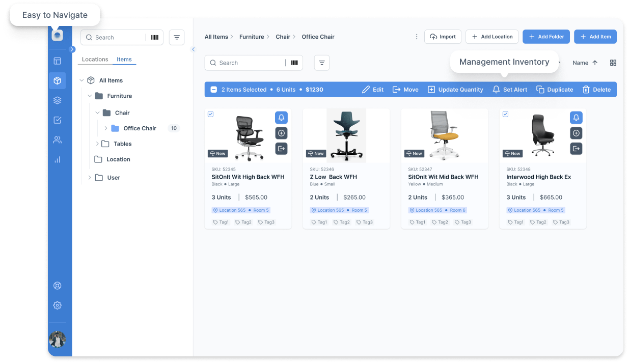Screen dimensions: 629x364
Task: Expand the Tables folder
Action: click(x=97, y=144)
